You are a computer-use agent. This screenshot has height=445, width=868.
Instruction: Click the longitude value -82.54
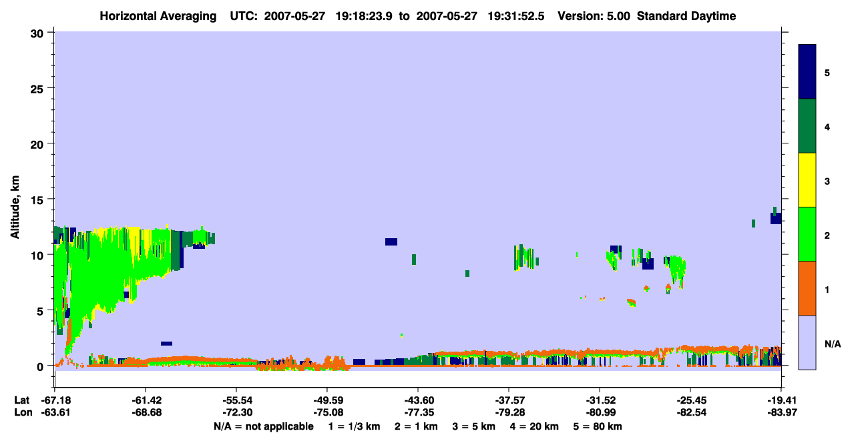[x=690, y=413]
